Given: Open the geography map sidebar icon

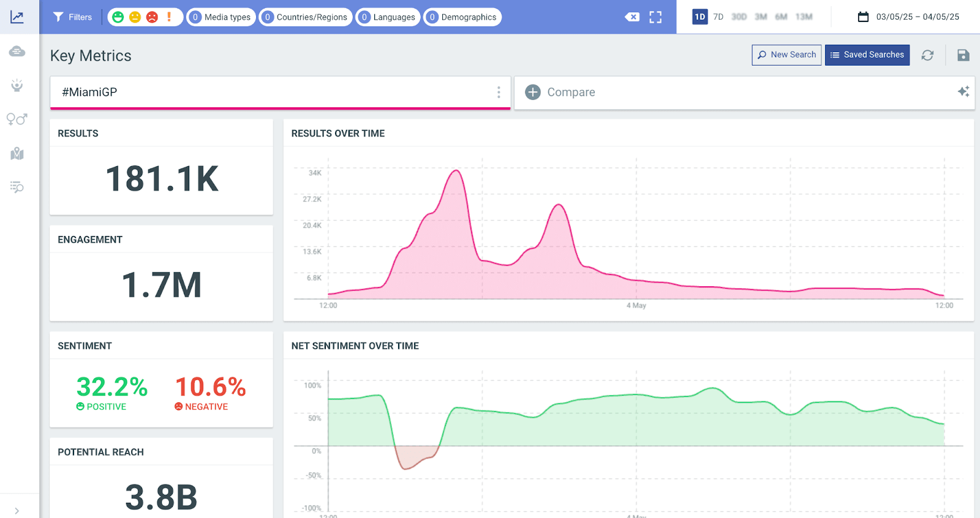Looking at the screenshot, I should pyautogui.click(x=17, y=153).
